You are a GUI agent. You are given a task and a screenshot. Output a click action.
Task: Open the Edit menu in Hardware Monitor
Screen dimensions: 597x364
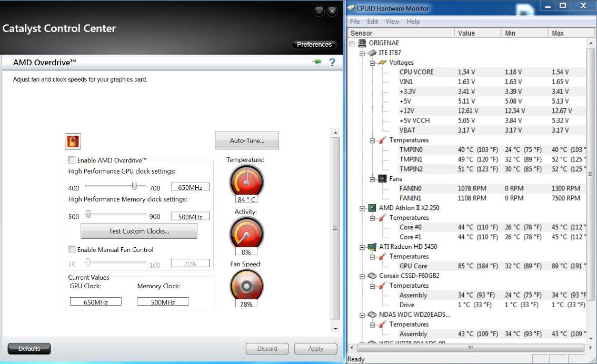click(372, 21)
